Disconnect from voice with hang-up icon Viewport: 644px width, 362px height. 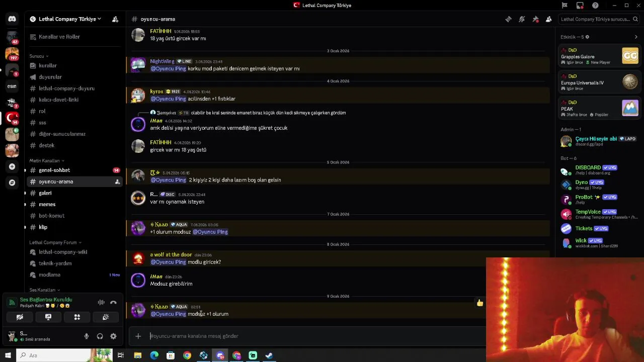pos(113,302)
